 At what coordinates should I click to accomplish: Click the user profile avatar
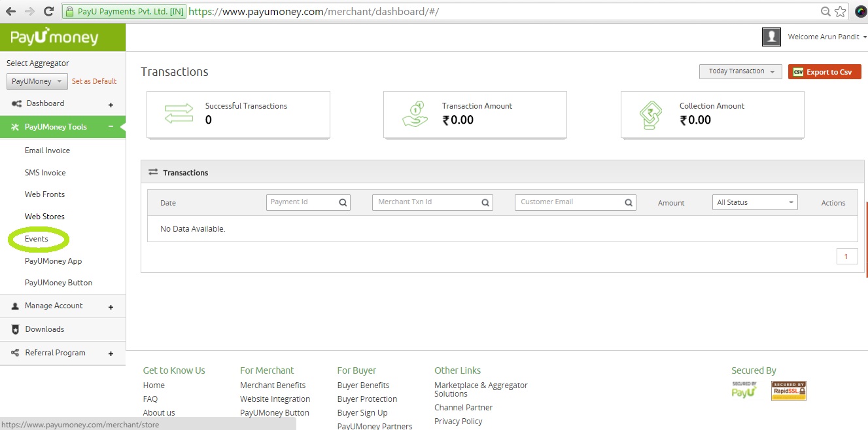click(x=772, y=37)
